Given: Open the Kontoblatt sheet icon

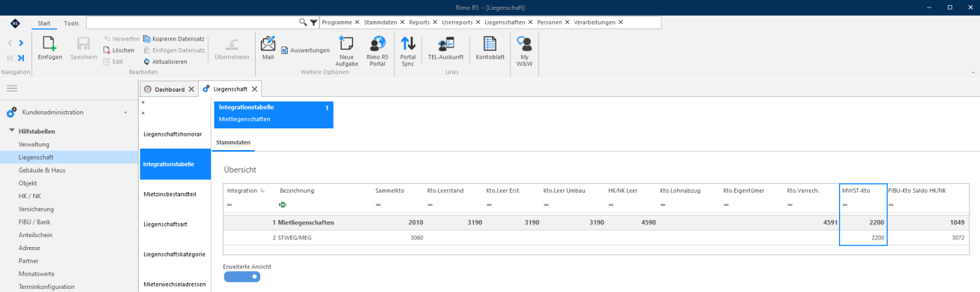Looking at the screenshot, I should [x=490, y=44].
